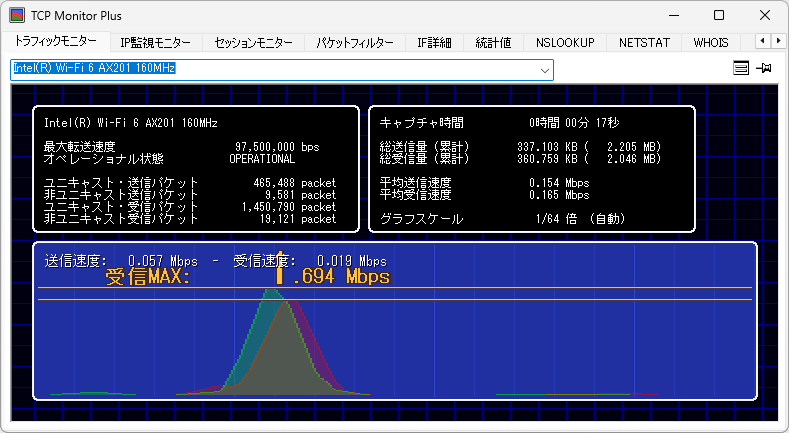Image resolution: width=789 pixels, height=433 pixels.
Task: Click the 0時間 00分 17秒 capture time
Action: click(x=574, y=123)
